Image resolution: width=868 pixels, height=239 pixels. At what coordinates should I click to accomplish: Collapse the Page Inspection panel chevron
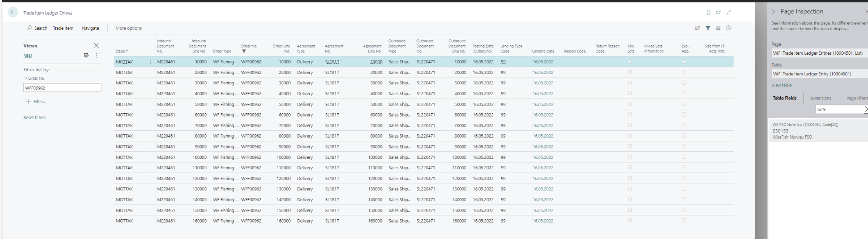point(773,12)
